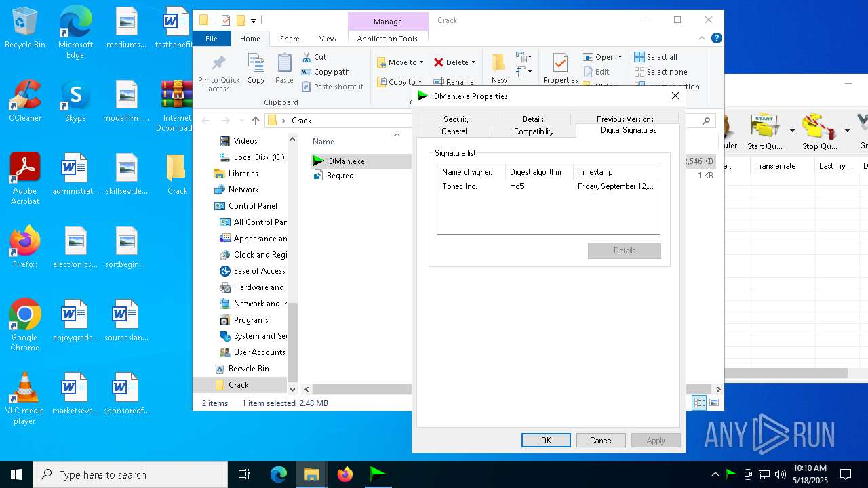The image size is (868, 488).
Task: Expand the Delete dropdown arrow
Action: point(473,62)
